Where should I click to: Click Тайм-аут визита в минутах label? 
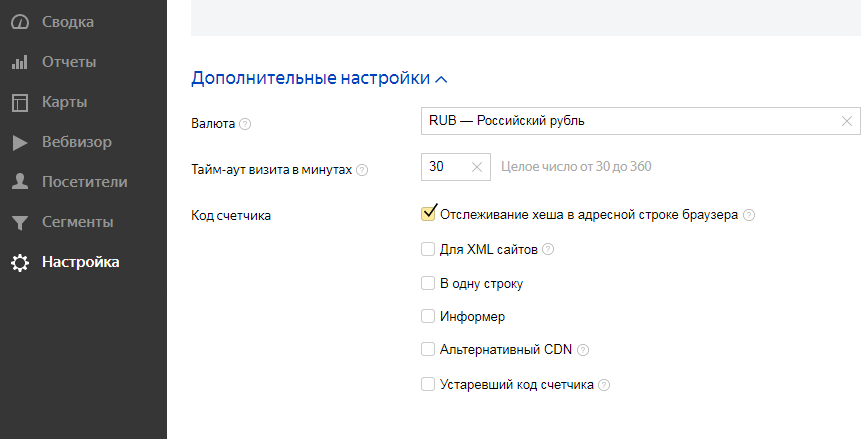pos(271,170)
